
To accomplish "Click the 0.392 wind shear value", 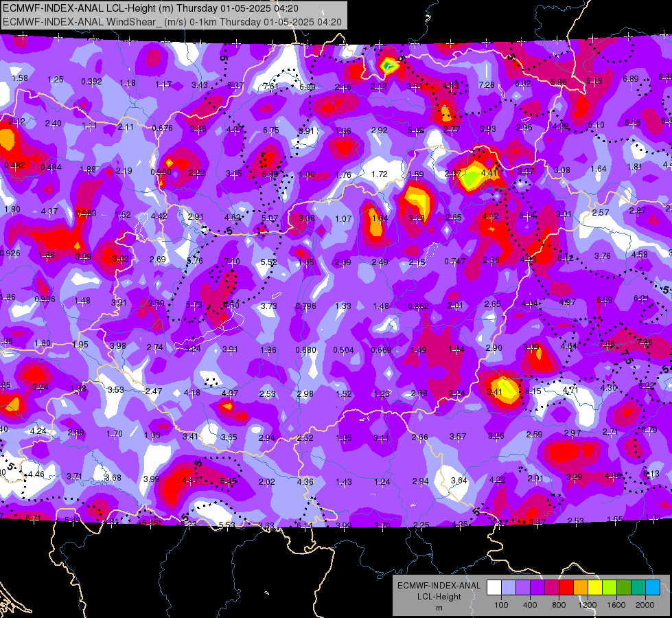I will coord(91,82).
